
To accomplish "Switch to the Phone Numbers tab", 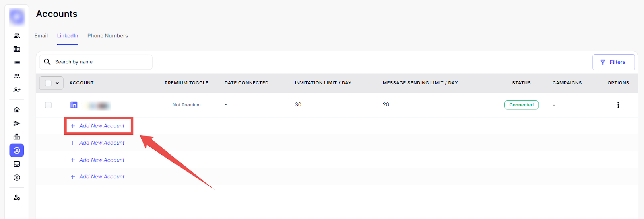I will click(x=107, y=36).
